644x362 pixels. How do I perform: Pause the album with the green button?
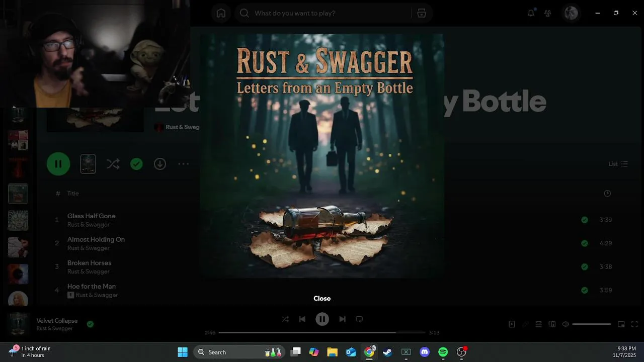pos(58,164)
